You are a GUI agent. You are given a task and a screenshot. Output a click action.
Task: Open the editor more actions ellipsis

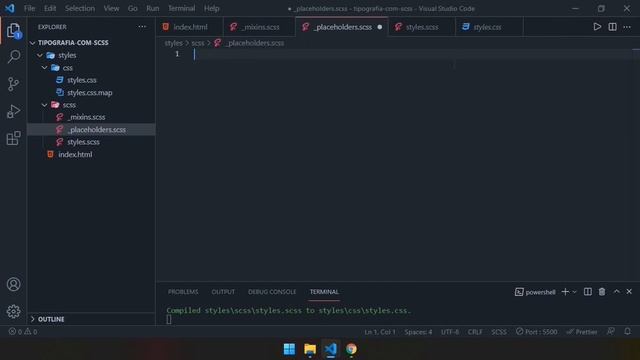[627, 27]
